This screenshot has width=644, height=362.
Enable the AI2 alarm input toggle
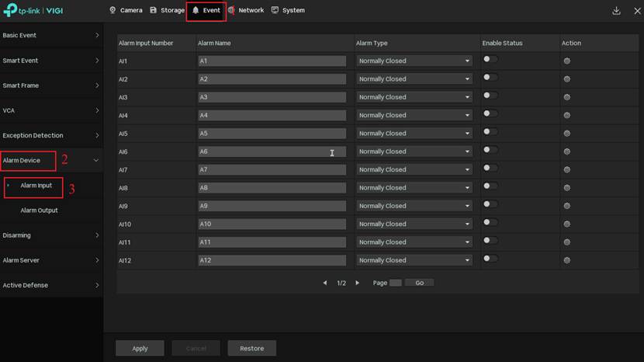pos(490,78)
